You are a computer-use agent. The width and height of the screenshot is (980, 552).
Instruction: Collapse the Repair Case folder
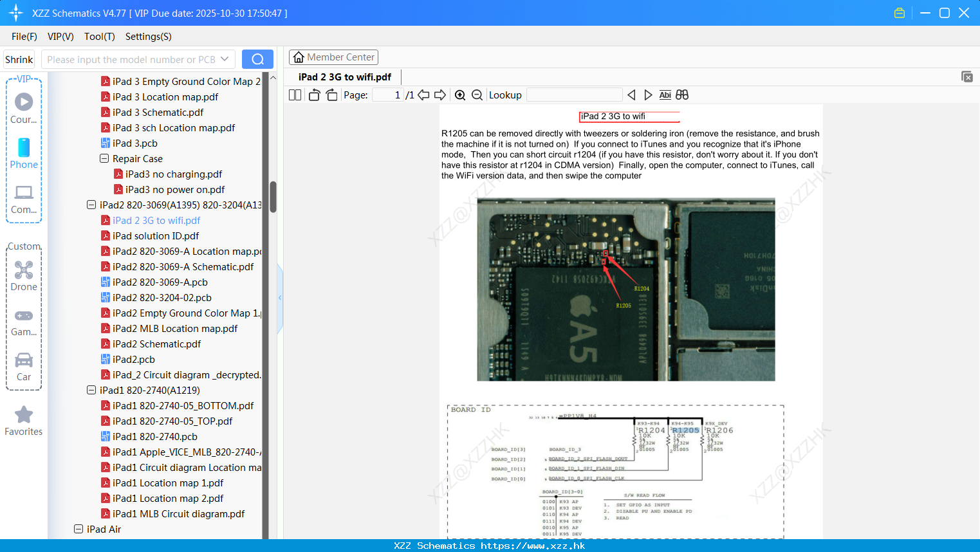click(x=104, y=158)
